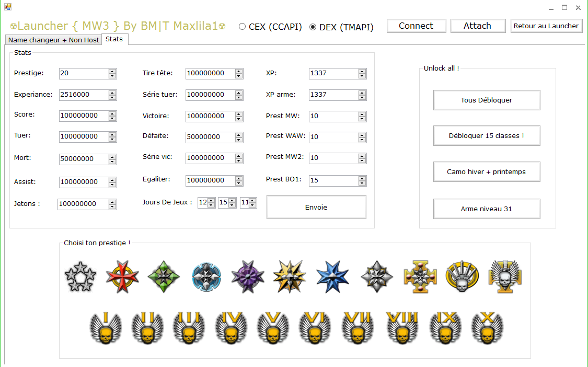Click the Attach button

478,26
